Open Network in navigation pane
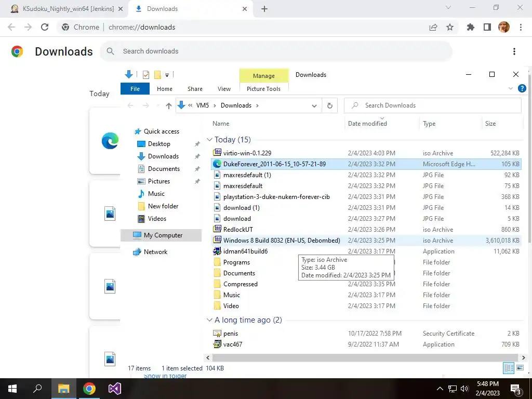 pyautogui.click(x=155, y=252)
